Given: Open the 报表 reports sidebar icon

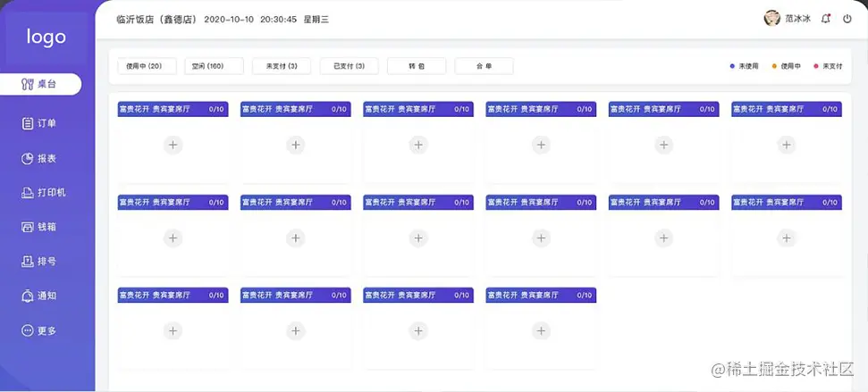Looking at the screenshot, I should click(28, 158).
